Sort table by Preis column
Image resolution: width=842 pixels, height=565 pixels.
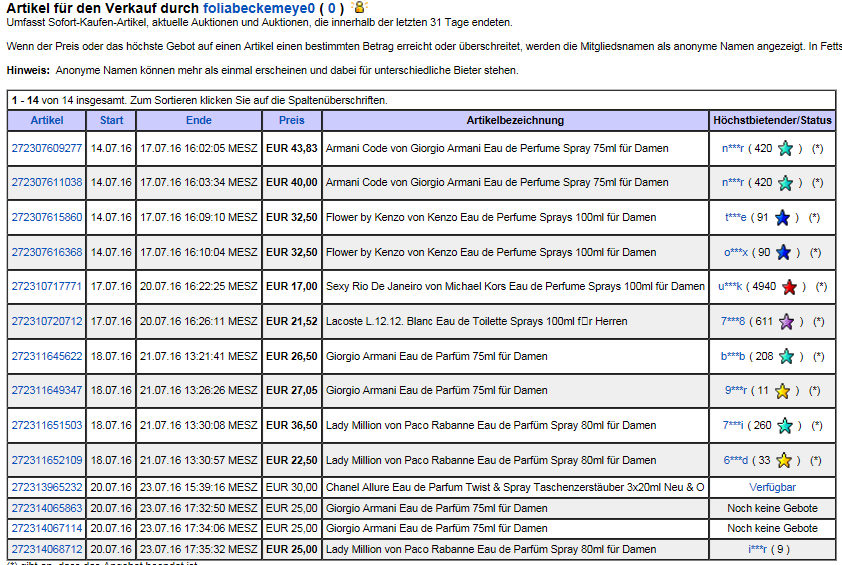[x=292, y=120]
